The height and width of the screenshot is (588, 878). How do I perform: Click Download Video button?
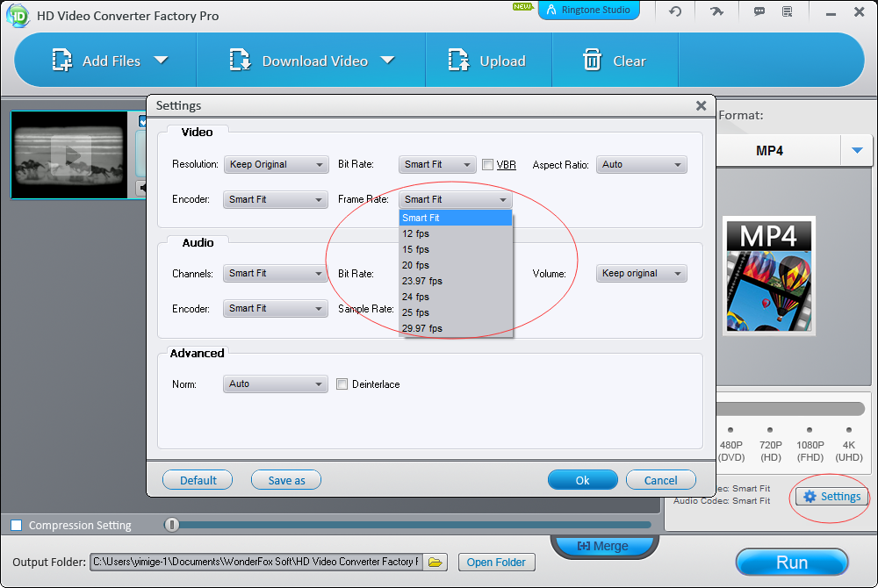(299, 61)
